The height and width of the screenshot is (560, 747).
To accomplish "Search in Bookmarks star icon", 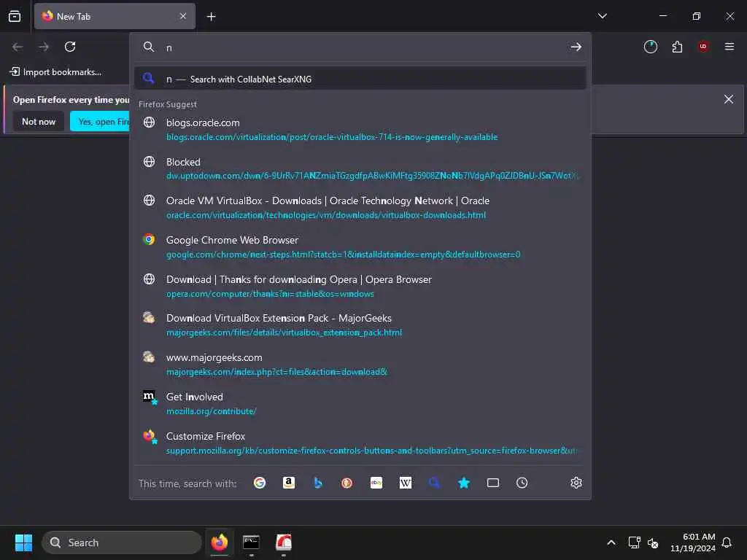I will point(463,483).
